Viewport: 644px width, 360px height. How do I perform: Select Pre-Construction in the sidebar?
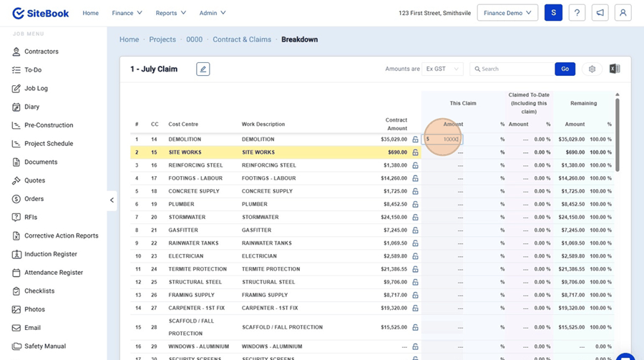(x=49, y=125)
